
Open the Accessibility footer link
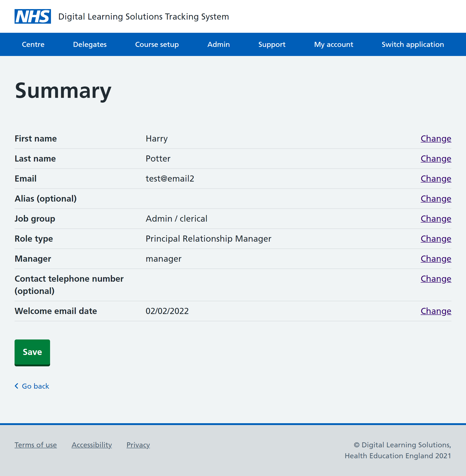91,445
